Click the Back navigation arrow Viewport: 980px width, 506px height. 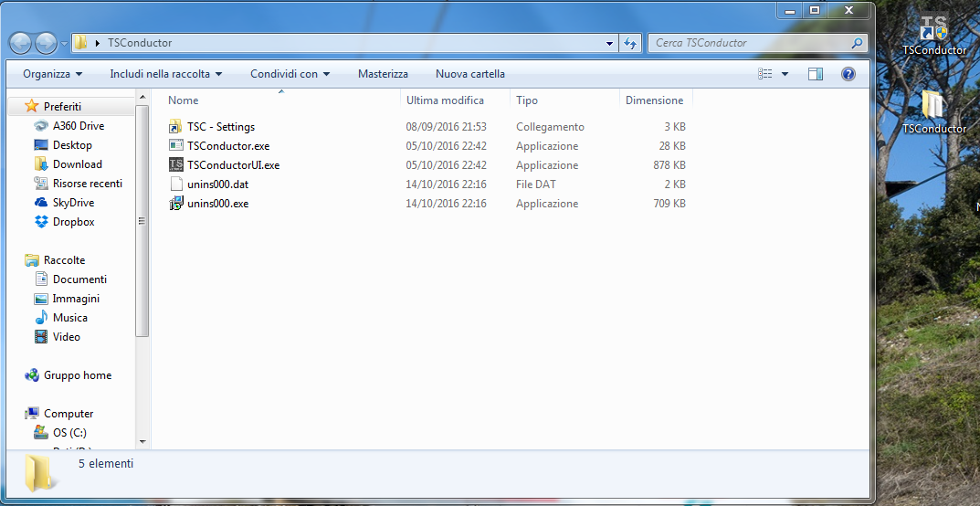tap(21, 43)
